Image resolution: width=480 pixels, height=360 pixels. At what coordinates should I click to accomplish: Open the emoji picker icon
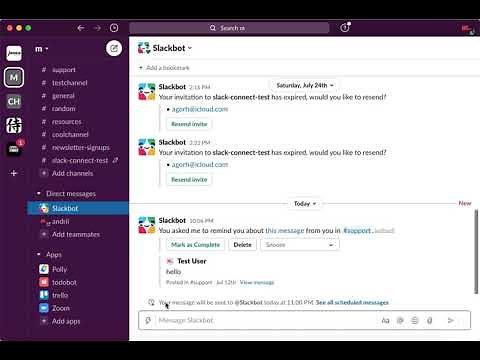point(415,321)
